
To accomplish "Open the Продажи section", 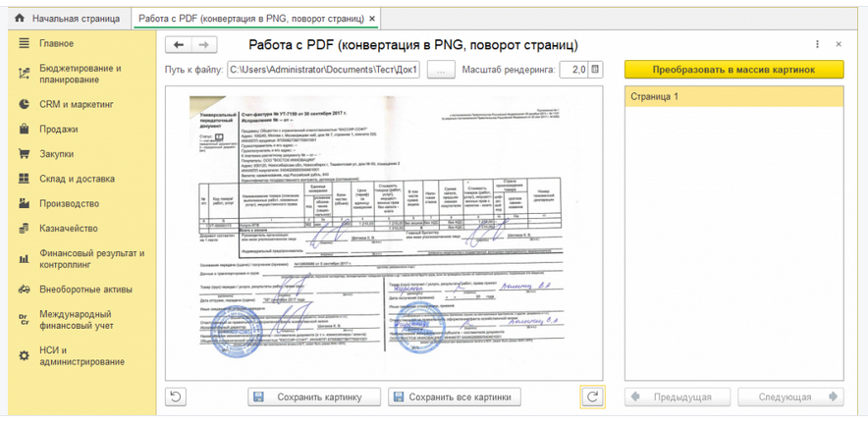I will coord(59,130).
